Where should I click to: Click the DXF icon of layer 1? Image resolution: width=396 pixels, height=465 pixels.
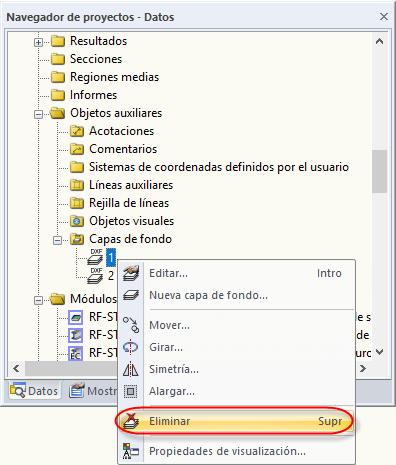click(x=96, y=257)
